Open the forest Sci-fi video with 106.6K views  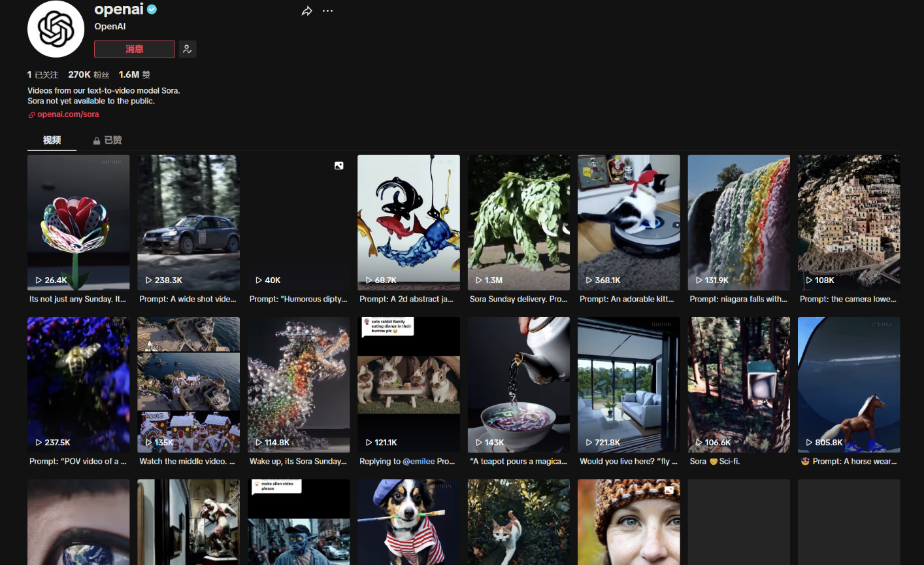739,385
